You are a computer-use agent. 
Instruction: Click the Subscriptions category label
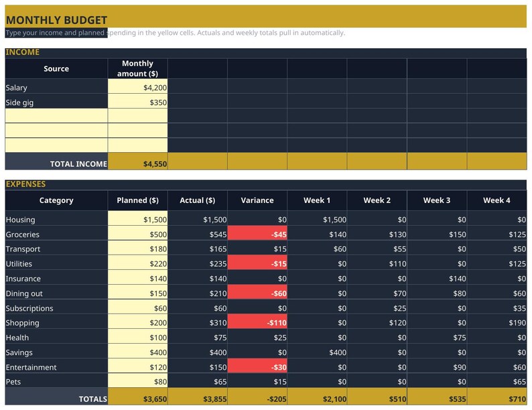point(56,307)
